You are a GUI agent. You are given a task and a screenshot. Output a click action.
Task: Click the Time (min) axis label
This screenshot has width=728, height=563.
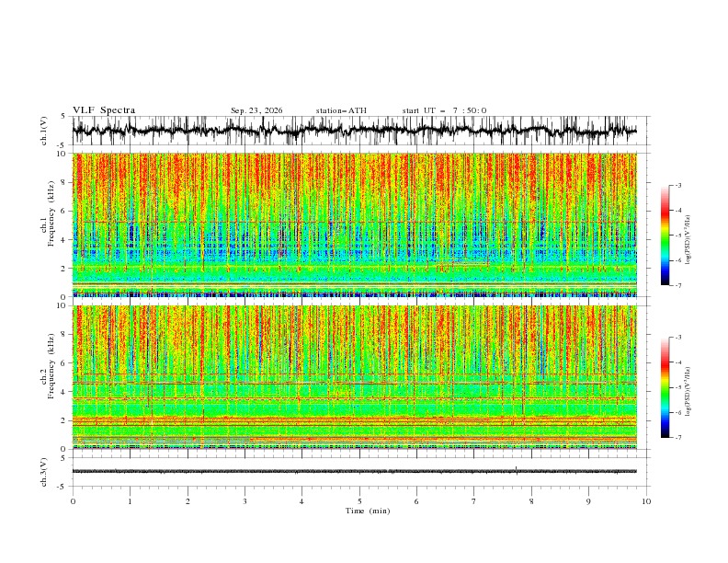tap(368, 511)
